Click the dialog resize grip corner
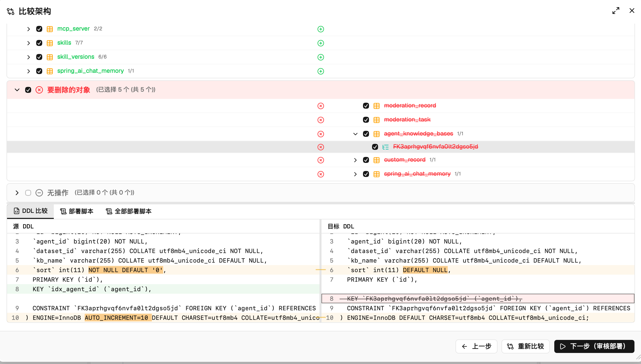 click(x=638, y=357)
